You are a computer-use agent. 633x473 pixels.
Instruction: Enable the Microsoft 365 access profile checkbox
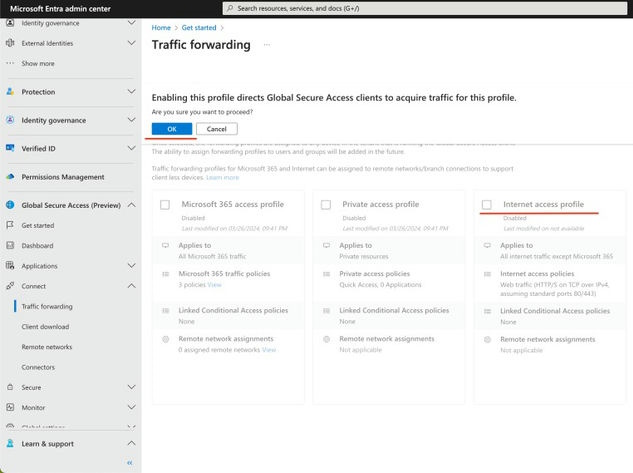click(x=165, y=205)
